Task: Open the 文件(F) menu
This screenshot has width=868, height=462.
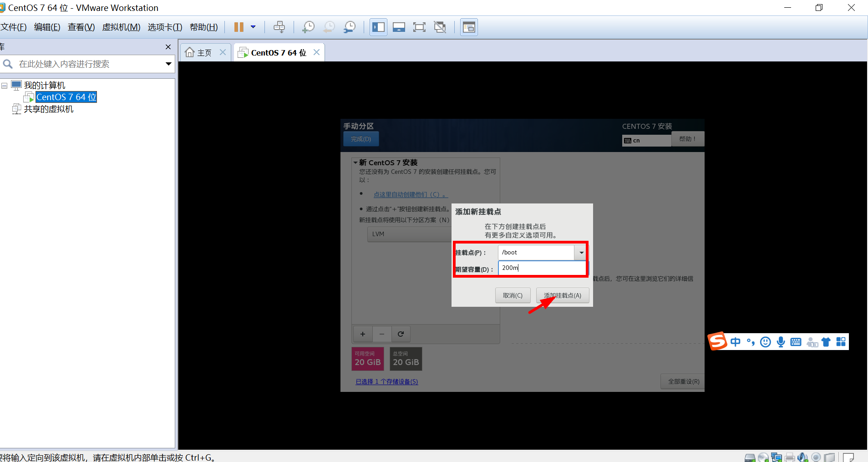Action: click(x=14, y=27)
